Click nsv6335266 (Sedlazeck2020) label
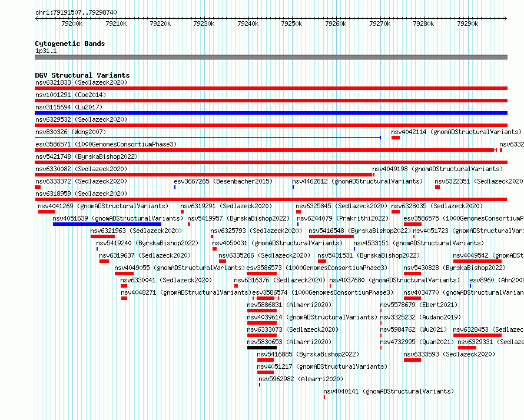Image resolution: width=524 pixels, height=420 pixels. pos(264,255)
